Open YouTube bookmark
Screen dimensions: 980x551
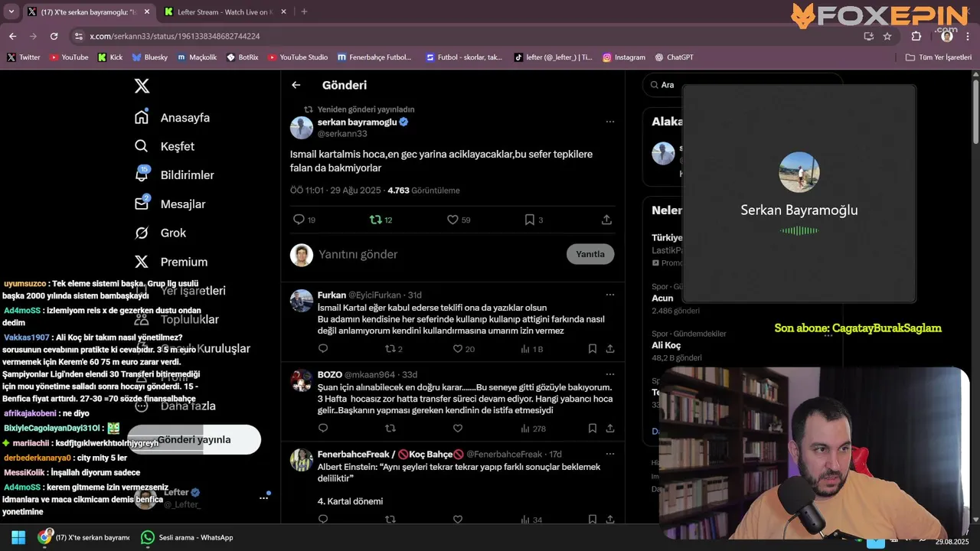[x=69, y=57]
